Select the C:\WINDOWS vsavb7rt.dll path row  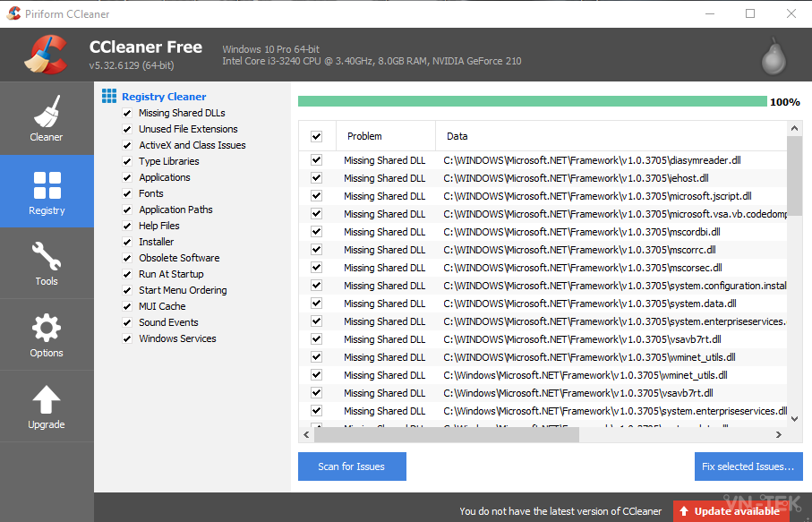(543, 339)
